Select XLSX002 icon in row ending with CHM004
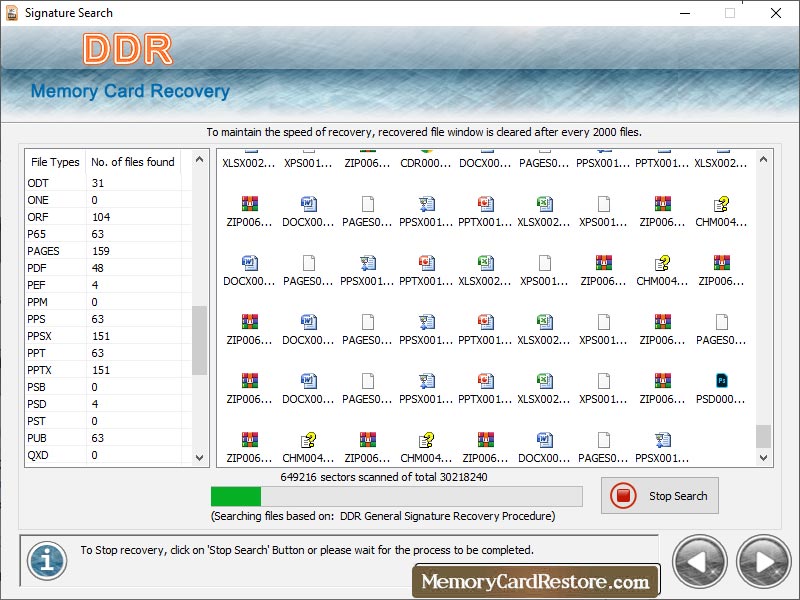Viewport: 800px width, 600px height. pyautogui.click(x=544, y=204)
